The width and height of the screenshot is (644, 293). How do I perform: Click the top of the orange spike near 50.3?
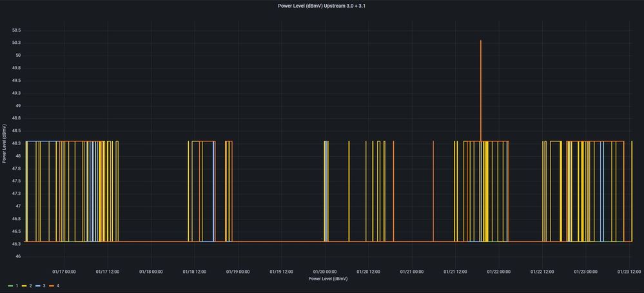point(480,41)
